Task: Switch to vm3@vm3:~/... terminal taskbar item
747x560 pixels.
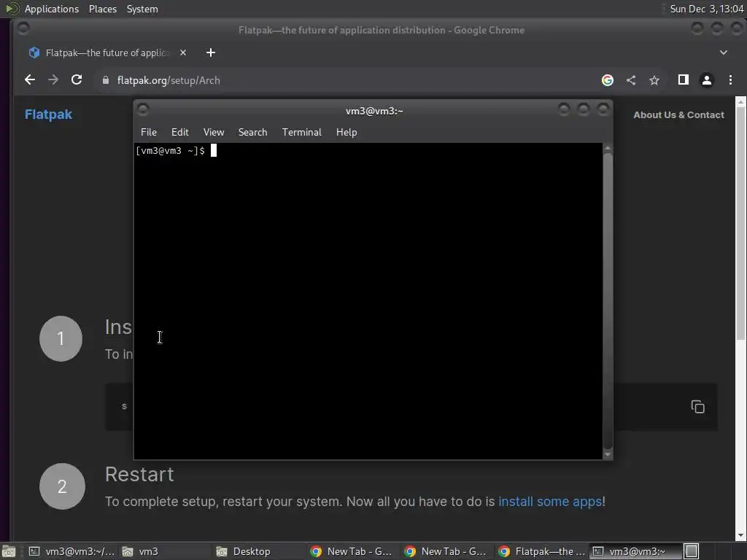Action: (71, 551)
